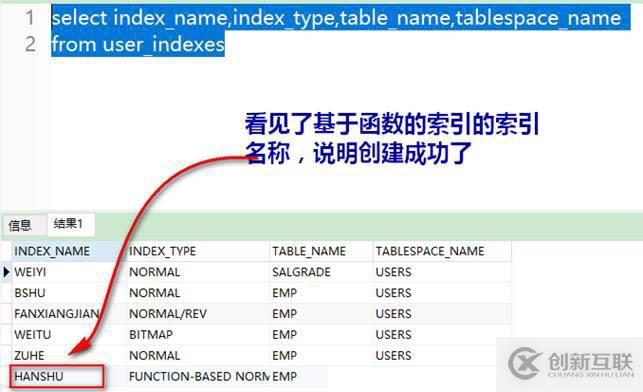The width and height of the screenshot is (643, 392).
Task: Click editor line 2 'from user_indexes'
Action: point(138,44)
